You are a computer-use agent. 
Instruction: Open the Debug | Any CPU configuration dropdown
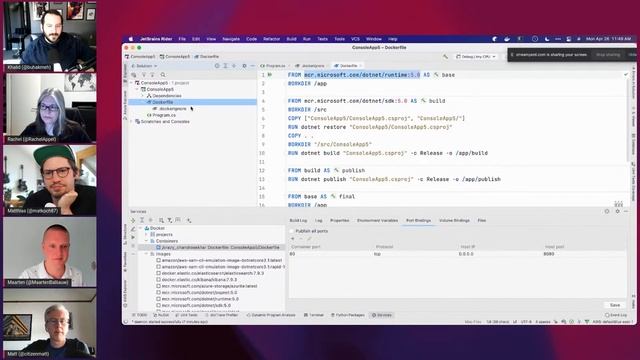click(x=476, y=56)
